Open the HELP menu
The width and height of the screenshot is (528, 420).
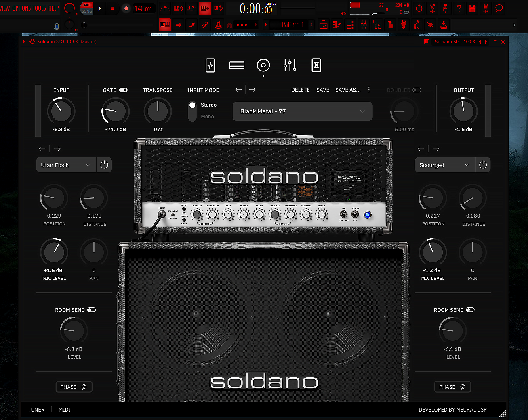click(54, 8)
